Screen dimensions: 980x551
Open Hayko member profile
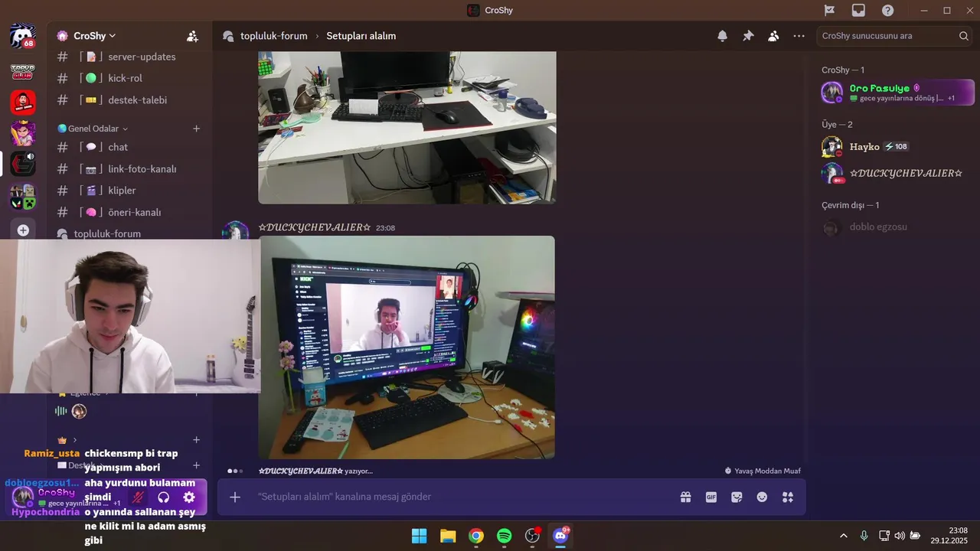click(896, 147)
